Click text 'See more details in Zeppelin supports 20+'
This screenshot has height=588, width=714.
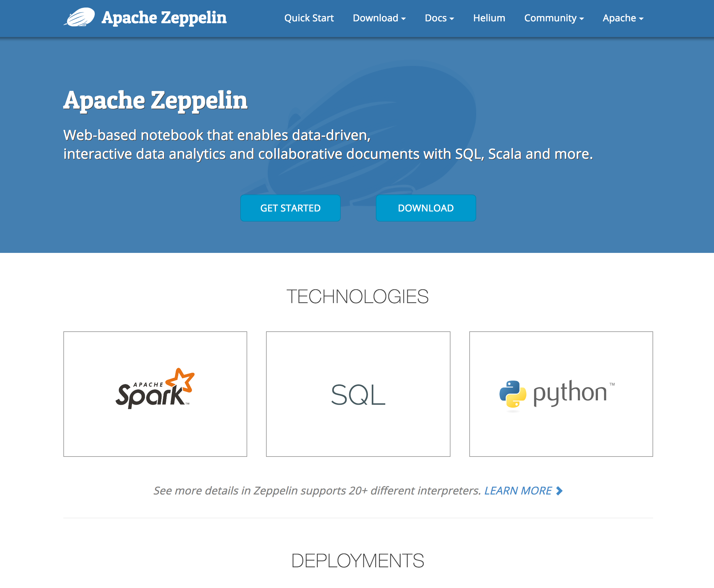261,490
